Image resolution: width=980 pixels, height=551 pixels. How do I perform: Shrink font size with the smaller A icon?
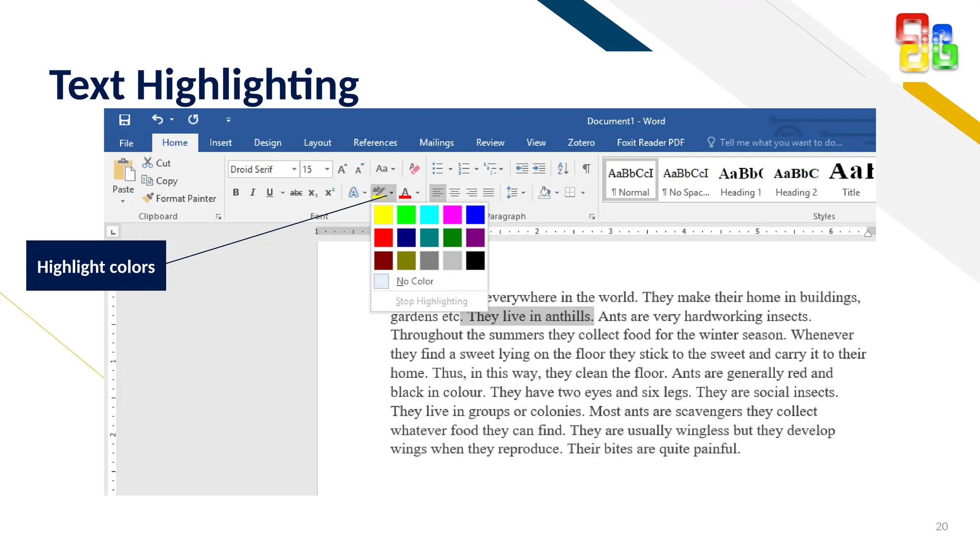[x=359, y=169]
